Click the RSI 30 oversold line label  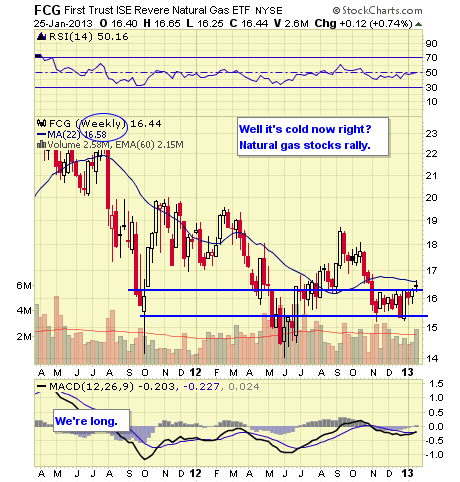coord(432,87)
